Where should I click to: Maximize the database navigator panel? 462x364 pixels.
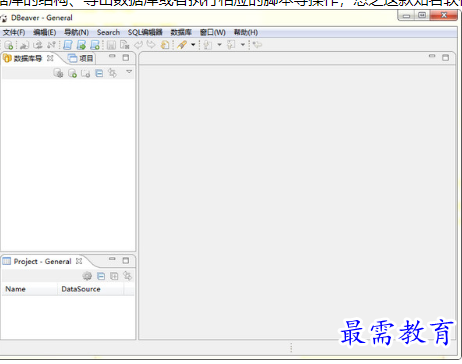point(126,58)
